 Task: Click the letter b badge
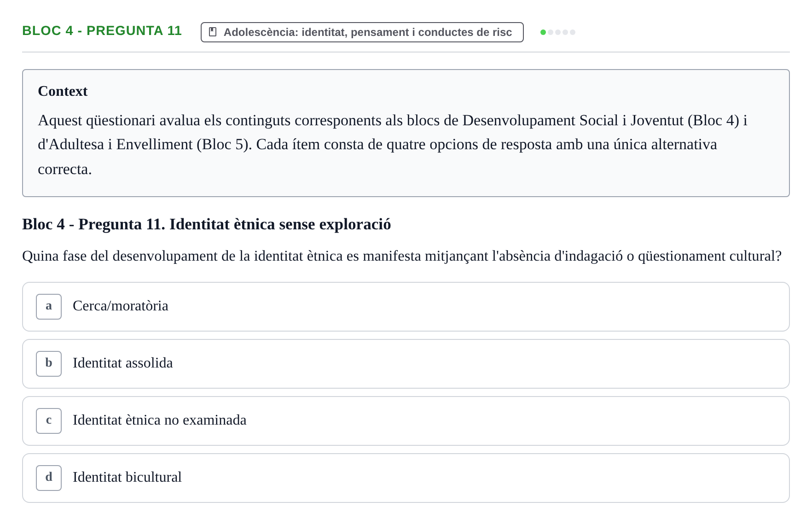[49, 364]
